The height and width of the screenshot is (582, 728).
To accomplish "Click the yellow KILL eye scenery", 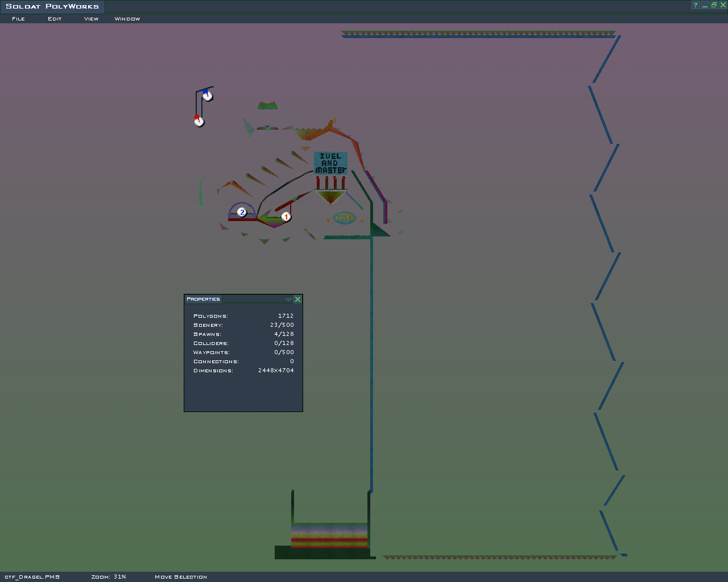I will tap(344, 218).
